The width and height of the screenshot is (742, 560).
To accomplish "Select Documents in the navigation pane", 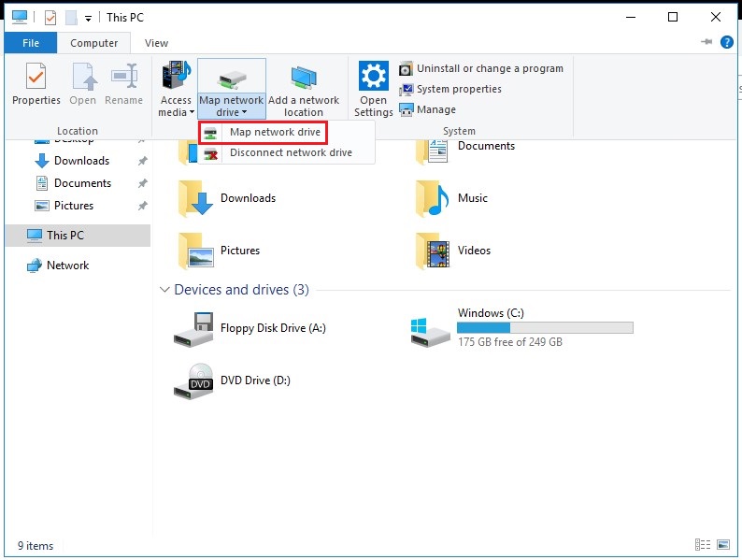I will coord(82,183).
